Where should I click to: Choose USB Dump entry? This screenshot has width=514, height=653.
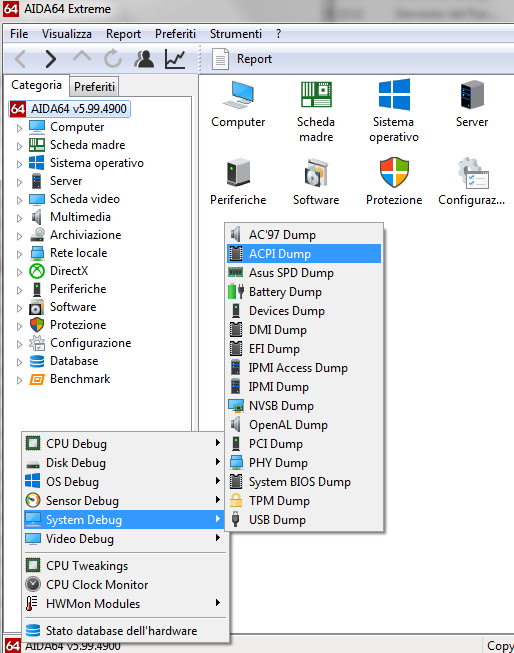click(304, 520)
